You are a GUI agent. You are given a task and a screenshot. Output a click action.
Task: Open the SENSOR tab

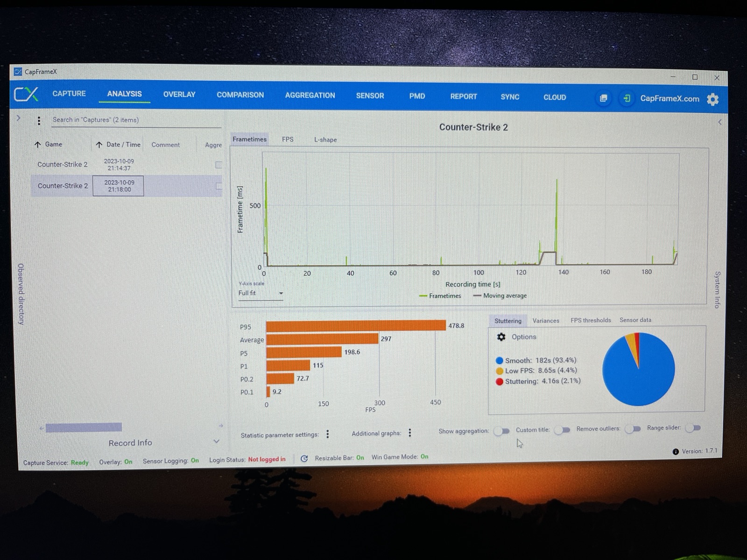(370, 96)
